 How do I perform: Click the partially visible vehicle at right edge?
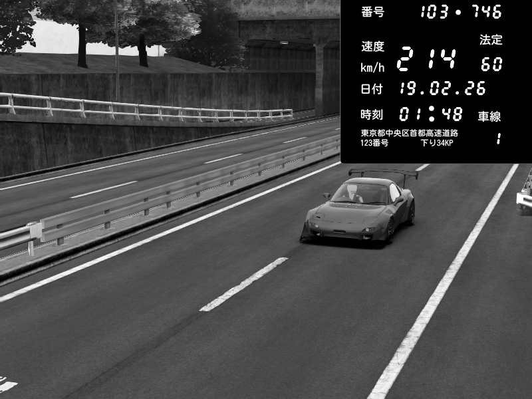525,193
